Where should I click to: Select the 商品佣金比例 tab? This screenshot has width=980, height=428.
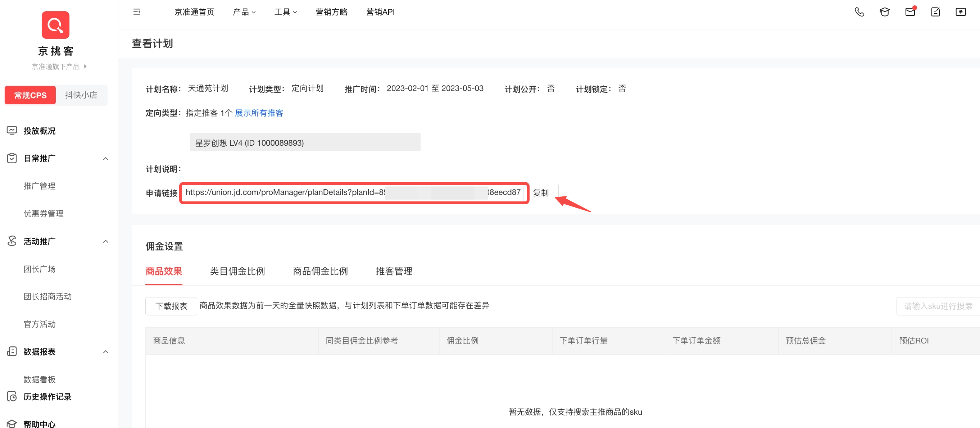pyautogui.click(x=320, y=271)
